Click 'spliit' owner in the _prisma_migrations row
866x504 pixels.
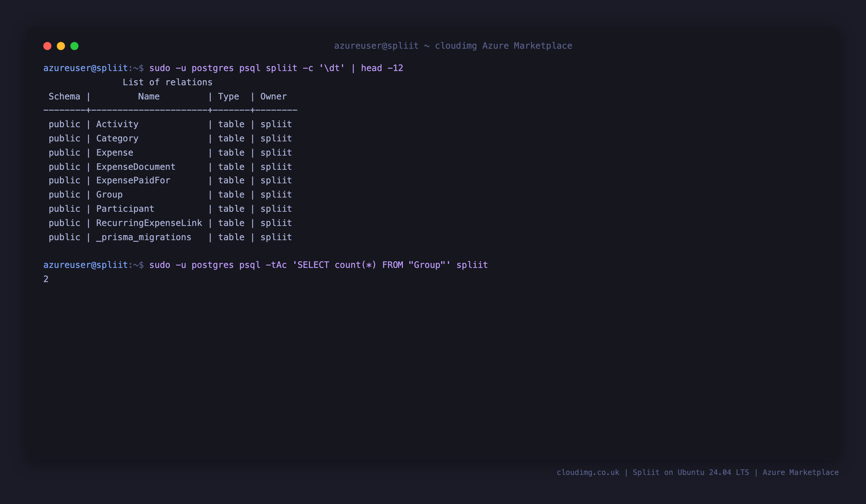click(276, 237)
